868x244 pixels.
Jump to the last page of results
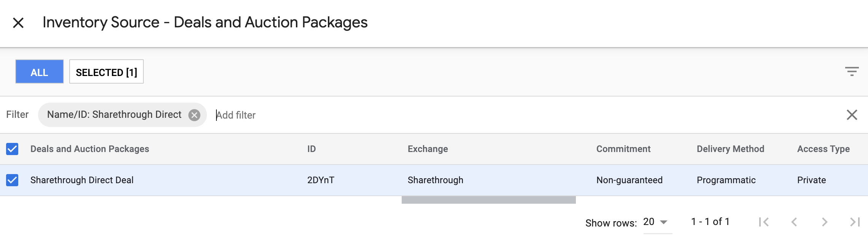tap(855, 222)
